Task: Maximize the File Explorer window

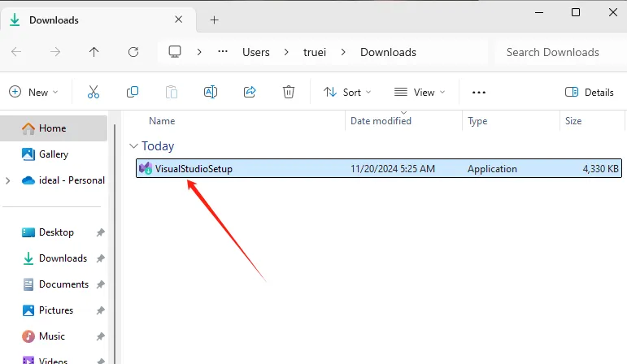Action: click(x=576, y=12)
